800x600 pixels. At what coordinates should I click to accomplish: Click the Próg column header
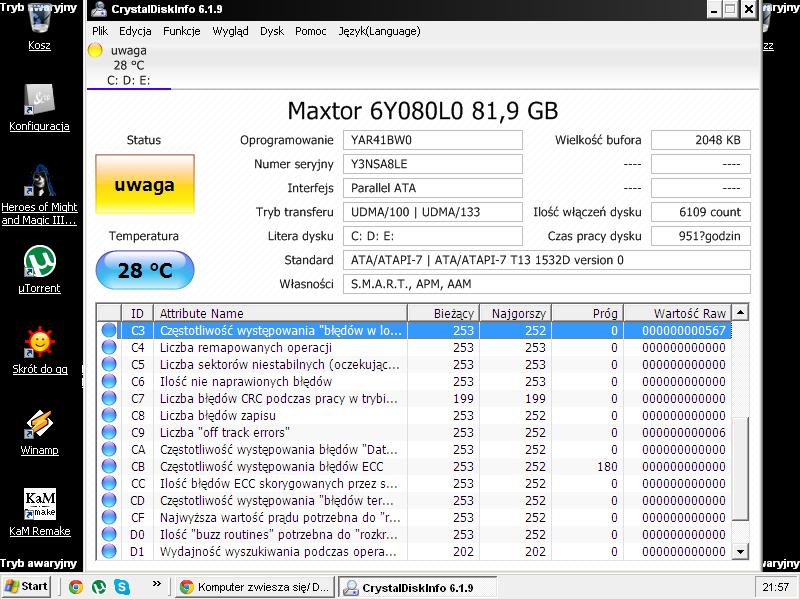point(587,313)
